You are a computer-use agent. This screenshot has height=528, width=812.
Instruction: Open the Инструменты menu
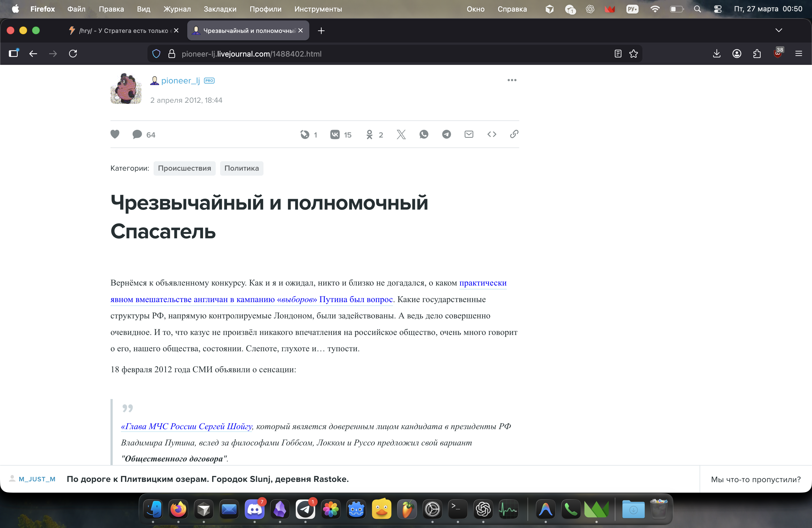318,9
